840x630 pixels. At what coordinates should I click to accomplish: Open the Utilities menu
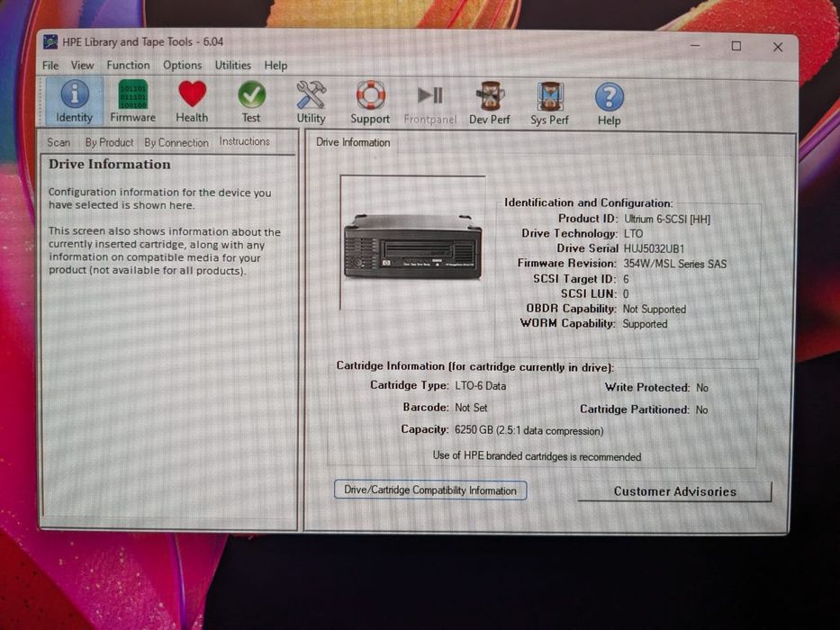coord(233,66)
